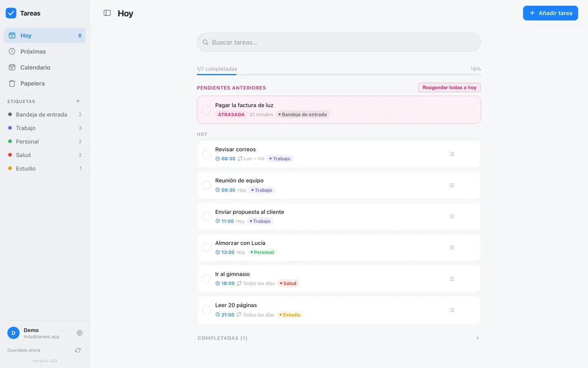The width and height of the screenshot is (588, 368).
Task: Open list icon for Ir al gimnasio
Action: click(x=452, y=279)
